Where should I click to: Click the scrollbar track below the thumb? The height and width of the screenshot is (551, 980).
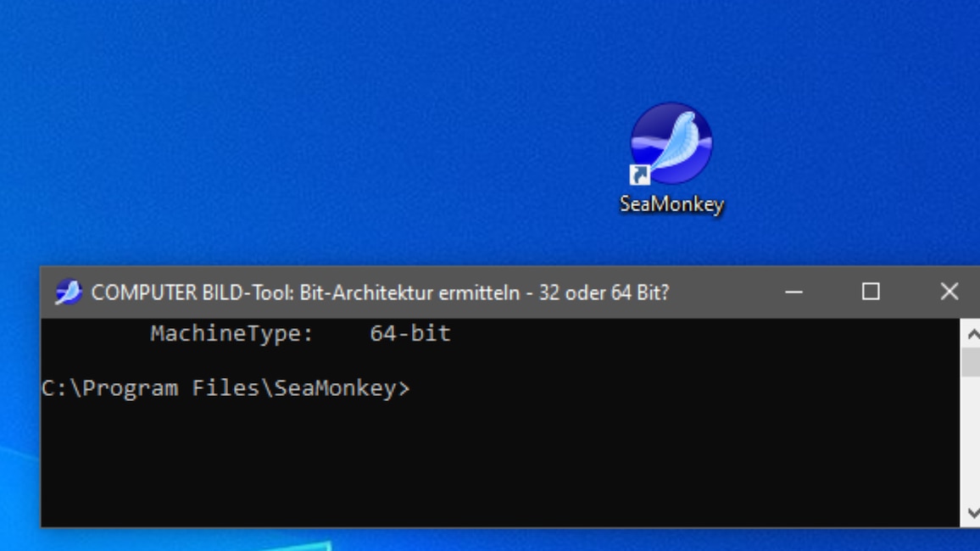point(970,441)
